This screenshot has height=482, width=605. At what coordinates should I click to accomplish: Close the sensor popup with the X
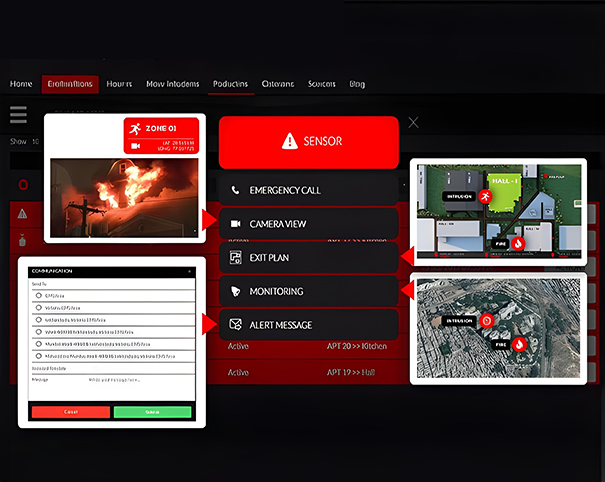tap(413, 122)
